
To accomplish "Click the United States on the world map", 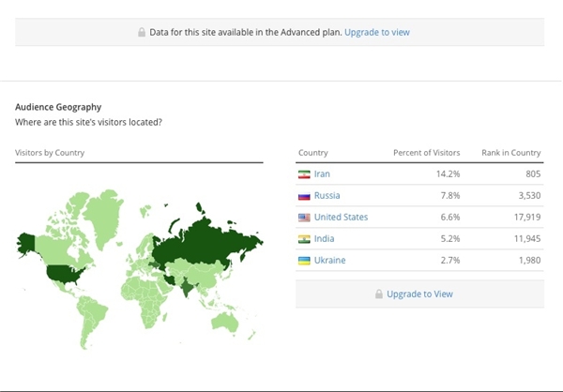I will [64, 273].
